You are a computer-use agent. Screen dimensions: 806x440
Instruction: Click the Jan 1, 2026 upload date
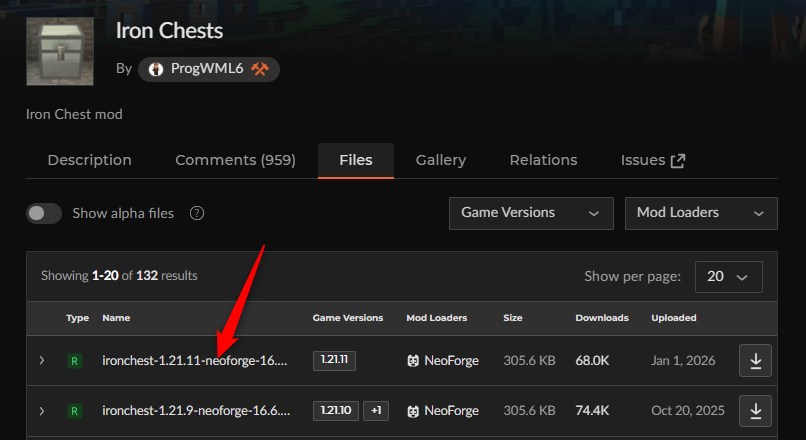tap(683, 361)
